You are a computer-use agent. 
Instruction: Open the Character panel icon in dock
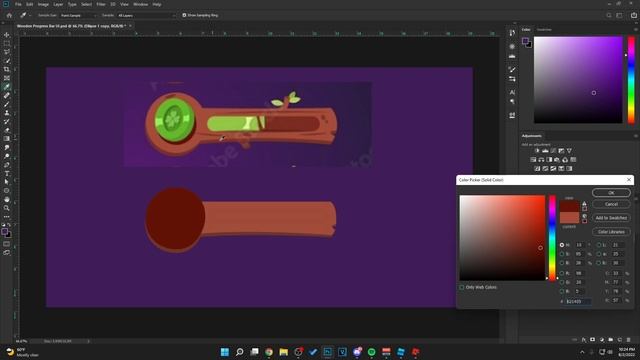pyautogui.click(x=512, y=92)
